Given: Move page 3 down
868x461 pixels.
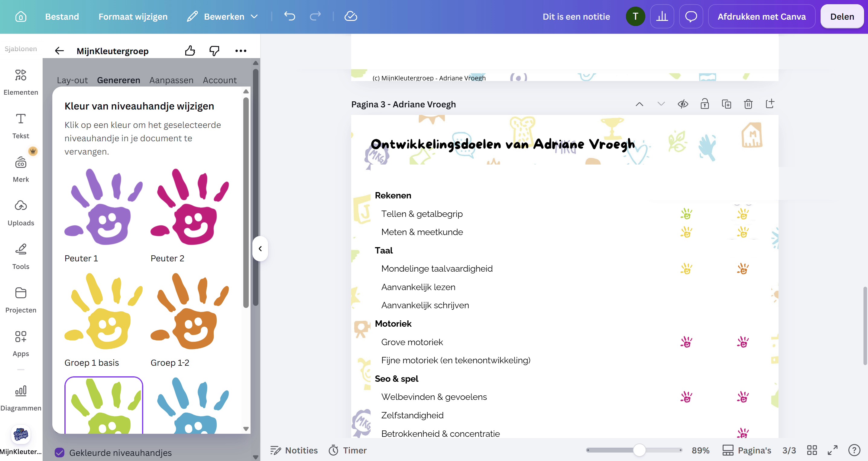Looking at the screenshot, I should pos(661,104).
